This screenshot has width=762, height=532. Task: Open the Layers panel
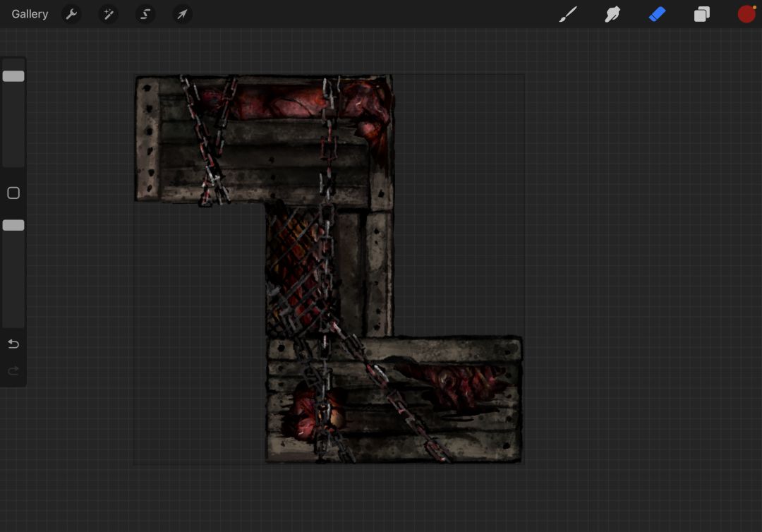(x=702, y=14)
